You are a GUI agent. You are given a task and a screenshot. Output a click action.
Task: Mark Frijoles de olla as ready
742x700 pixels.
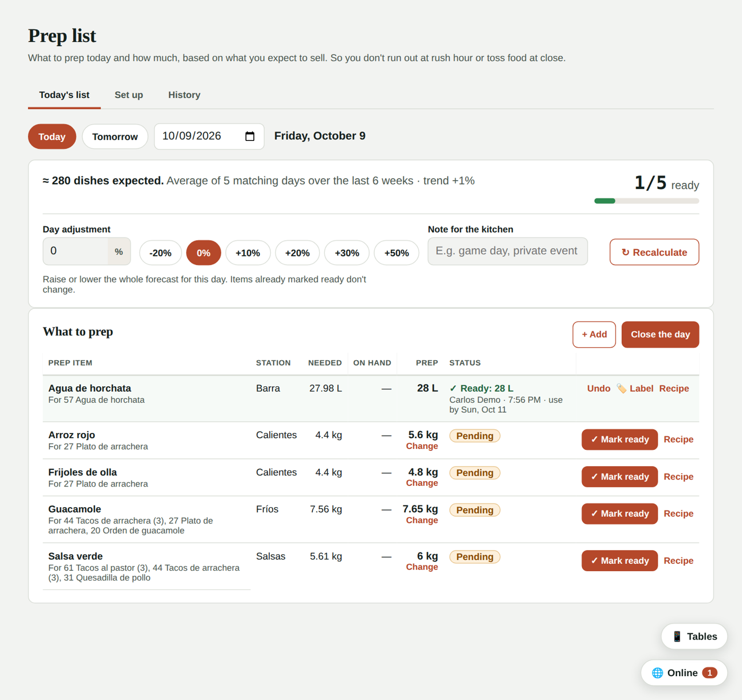[x=620, y=476]
